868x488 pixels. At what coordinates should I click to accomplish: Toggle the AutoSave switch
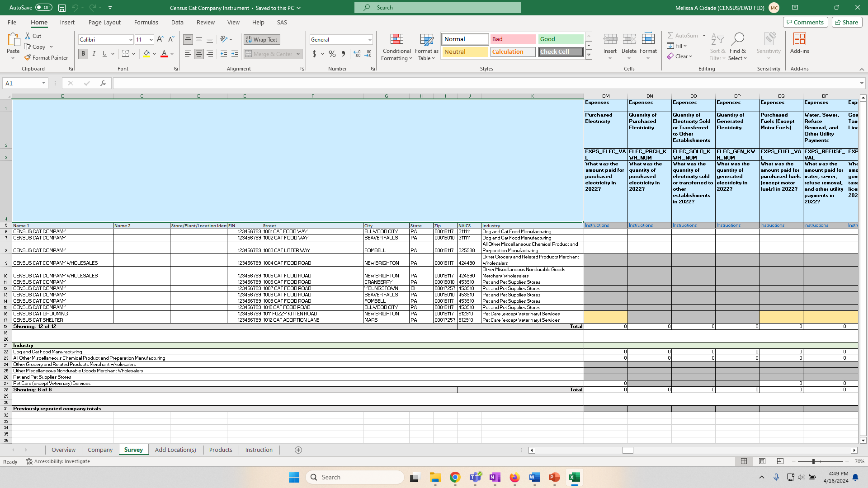pyautogui.click(x=44, y=8)
